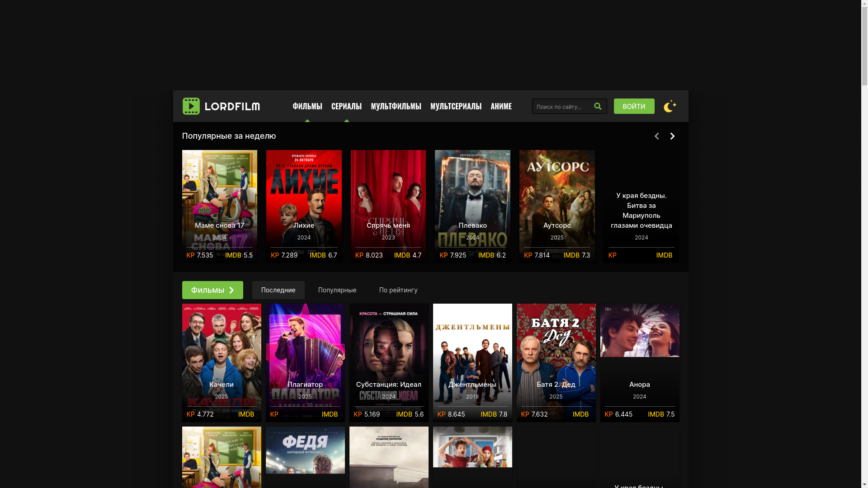Click the IMDB 7.5 rating on Анора
This screenshot has width=868, height=488.
click(x=661, y=414)
